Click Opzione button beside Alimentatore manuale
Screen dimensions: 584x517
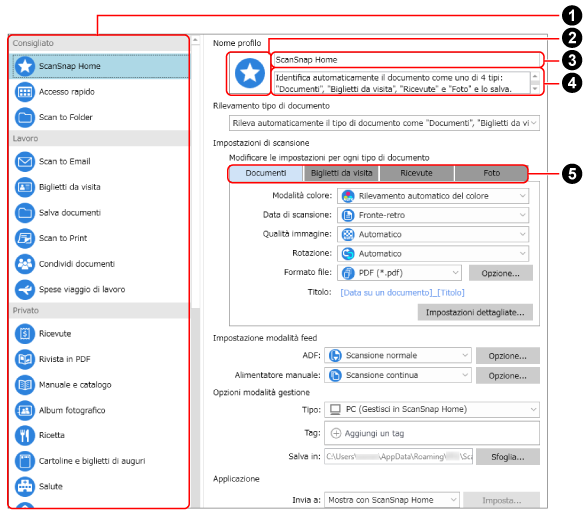(x=508, y=376)
